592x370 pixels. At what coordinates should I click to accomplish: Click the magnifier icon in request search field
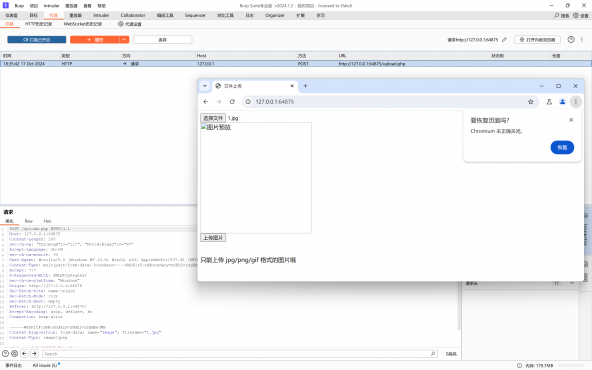tap(433, 354)
